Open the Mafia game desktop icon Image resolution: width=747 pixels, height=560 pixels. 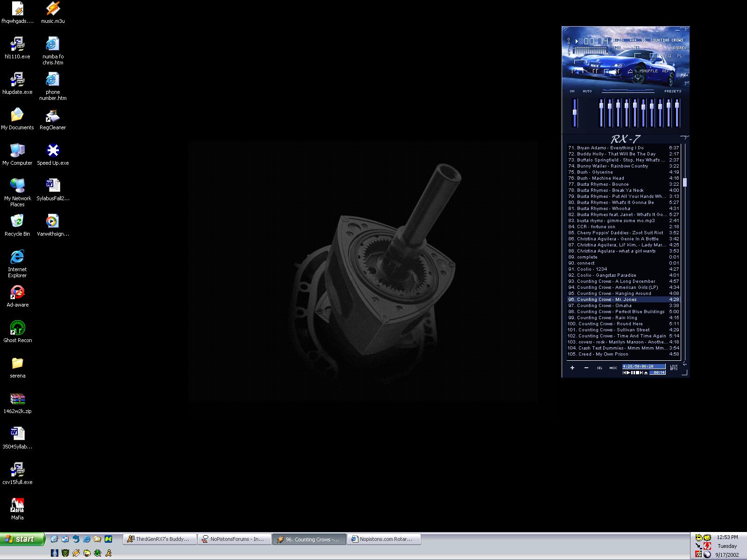17,505
